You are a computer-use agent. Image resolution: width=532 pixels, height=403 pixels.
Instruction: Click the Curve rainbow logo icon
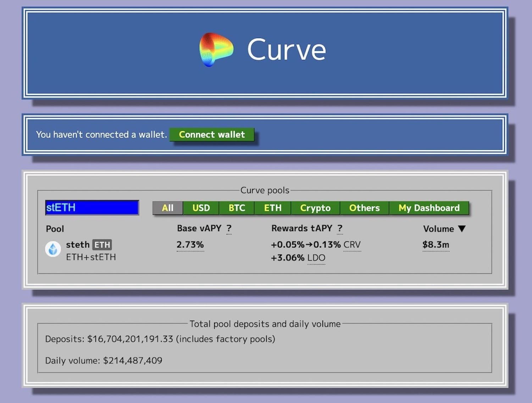point(216,50)
